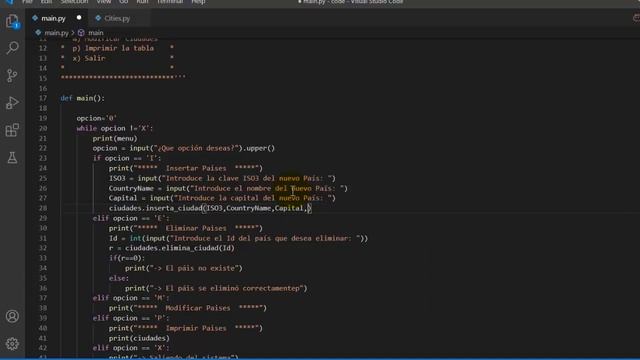Screen dimensions: 640x360
Task: Open the Source Control view icon
Action: 12,76
